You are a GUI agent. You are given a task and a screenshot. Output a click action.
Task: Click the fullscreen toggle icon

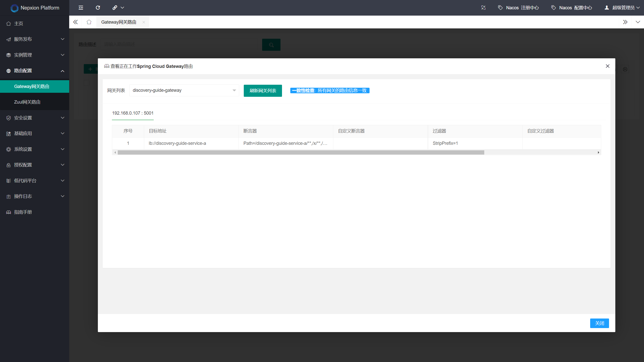[483, 8]
